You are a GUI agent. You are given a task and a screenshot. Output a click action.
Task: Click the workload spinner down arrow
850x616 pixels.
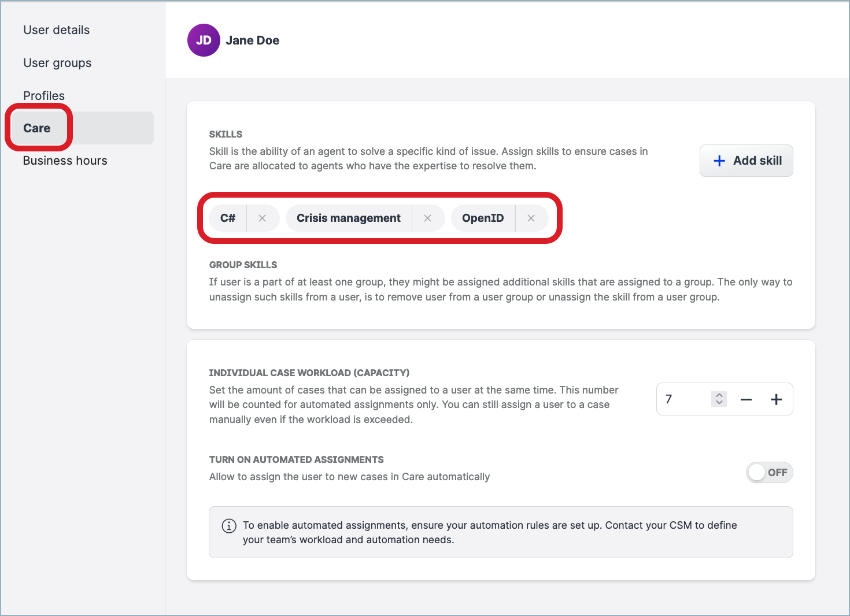[719, 403]
